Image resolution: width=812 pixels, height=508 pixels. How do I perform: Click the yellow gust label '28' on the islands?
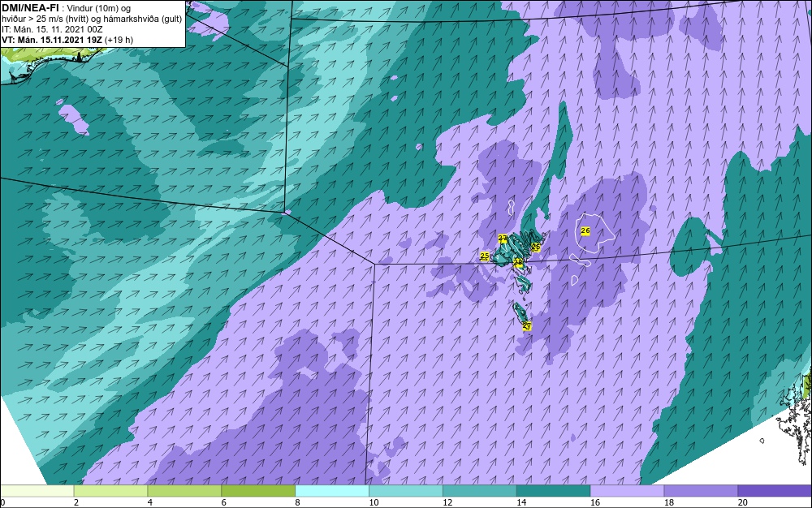click(518, 262)
